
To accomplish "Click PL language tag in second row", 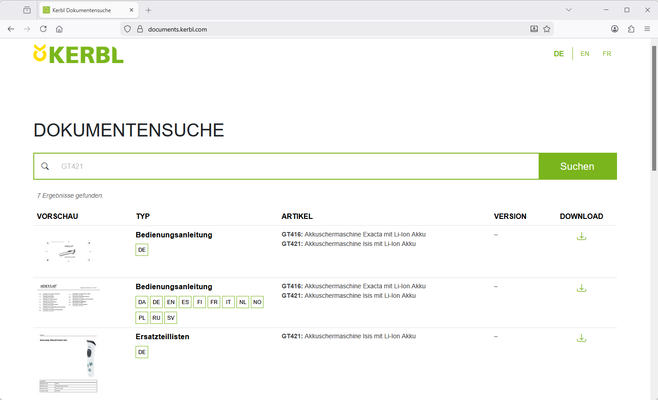I will (142, 318).
